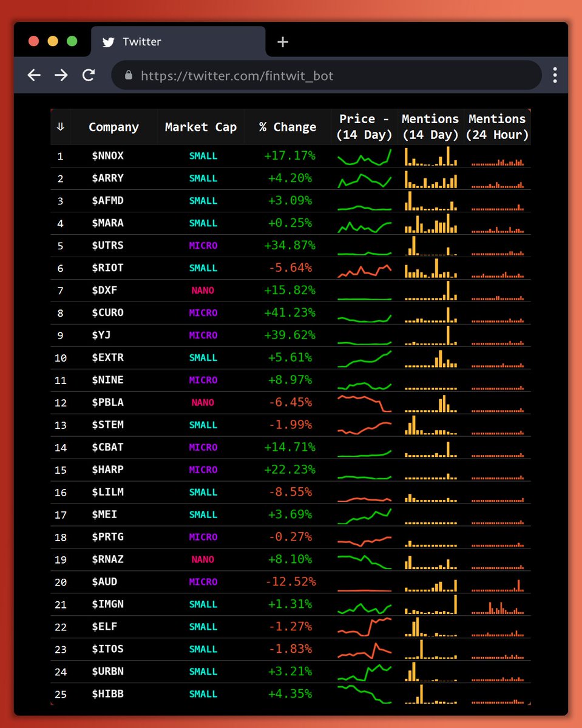This screenshot has width=582, height=728.
Task: Click the $NNOX 14-day price sparkline
Action: pyautogui.click(x=365, y=157)
